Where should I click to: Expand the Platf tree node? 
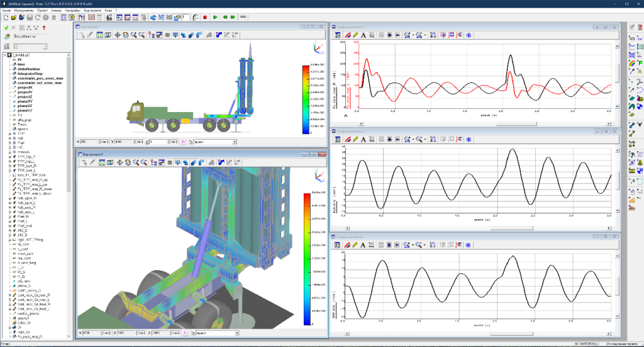[10, 143]
